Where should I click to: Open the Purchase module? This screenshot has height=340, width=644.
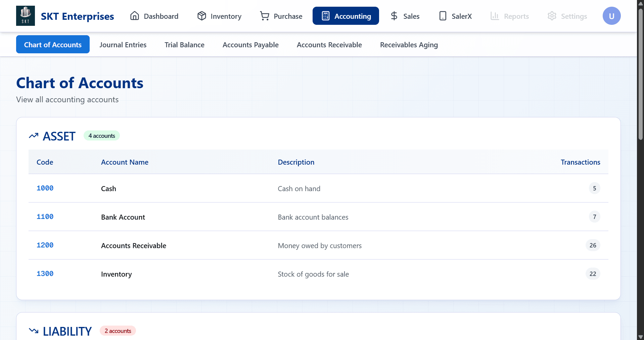281,16
